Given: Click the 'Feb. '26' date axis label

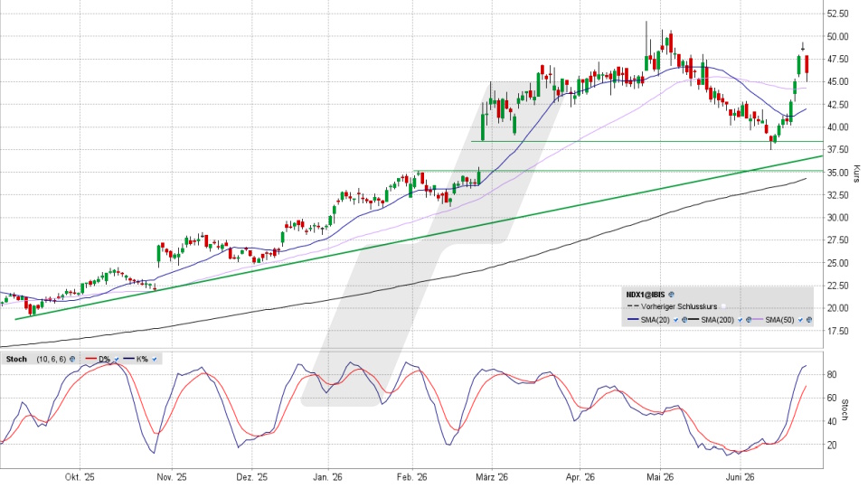Looking at the screenshot, I should click(x=412, y=477).
